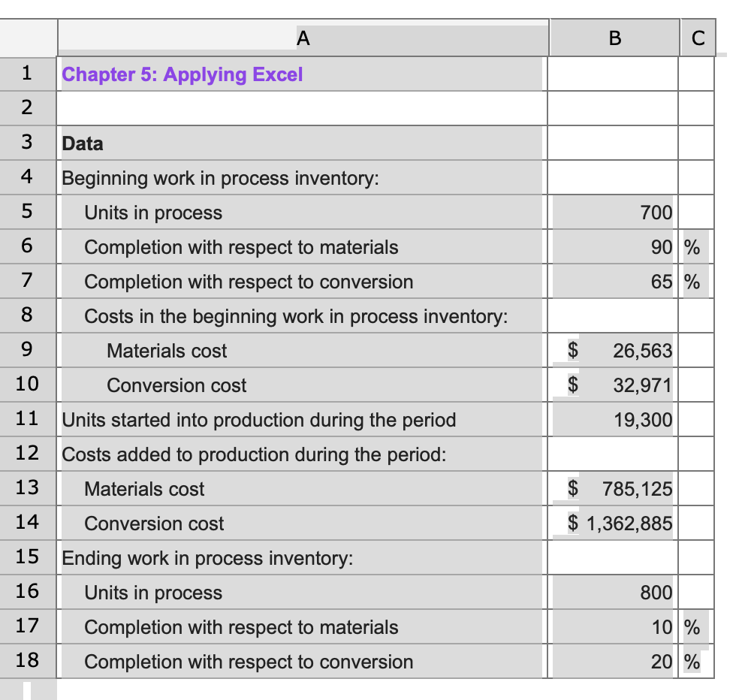Select the 65 % conversion completion cell
Image resolution: width=748 pixels, height=700 pixels.
(614, 282)
